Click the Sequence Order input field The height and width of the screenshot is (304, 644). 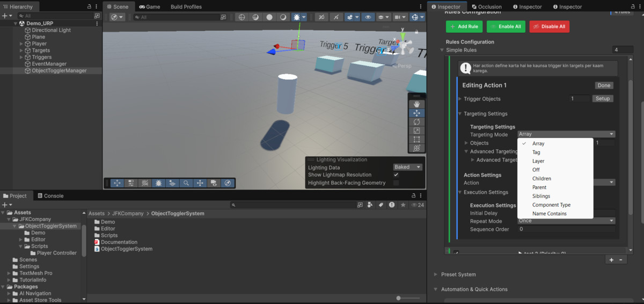566,229
